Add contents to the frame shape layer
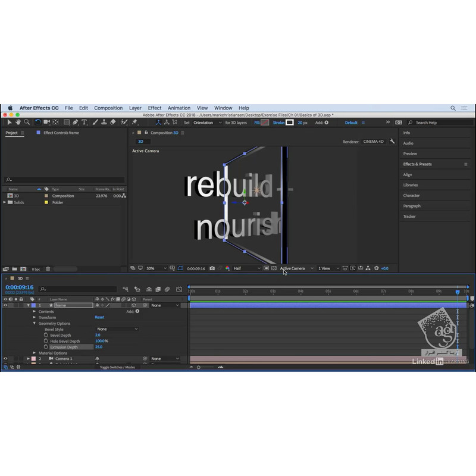 [x=137, y=311]
